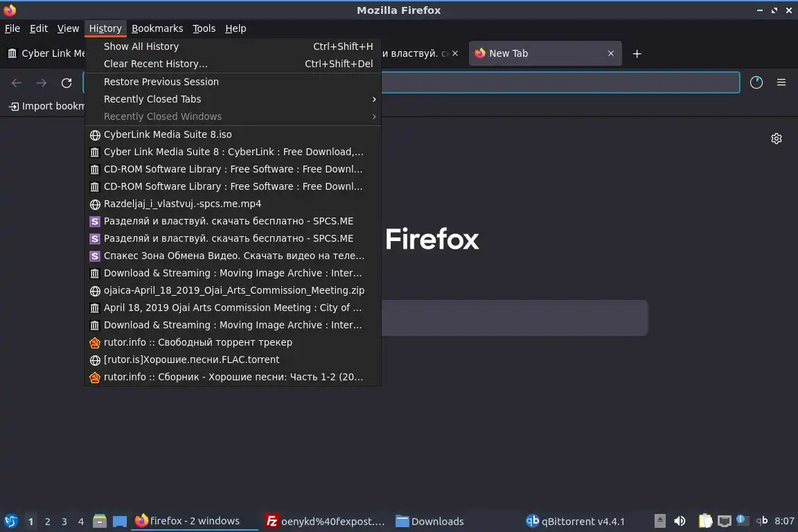798x532 pixels.
Task: Open the Firefox hamburger application menu
Action: [x=781, y=82]
